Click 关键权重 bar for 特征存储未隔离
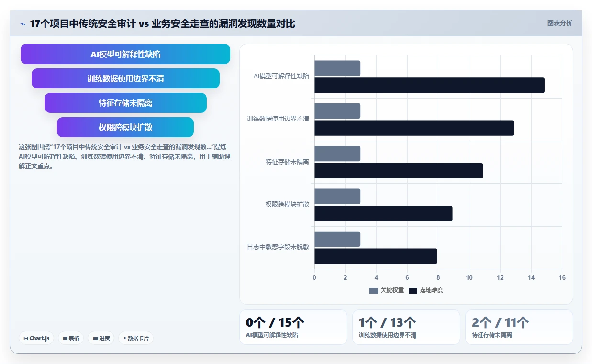The image size is (592, 364). (x=337, y=154)
